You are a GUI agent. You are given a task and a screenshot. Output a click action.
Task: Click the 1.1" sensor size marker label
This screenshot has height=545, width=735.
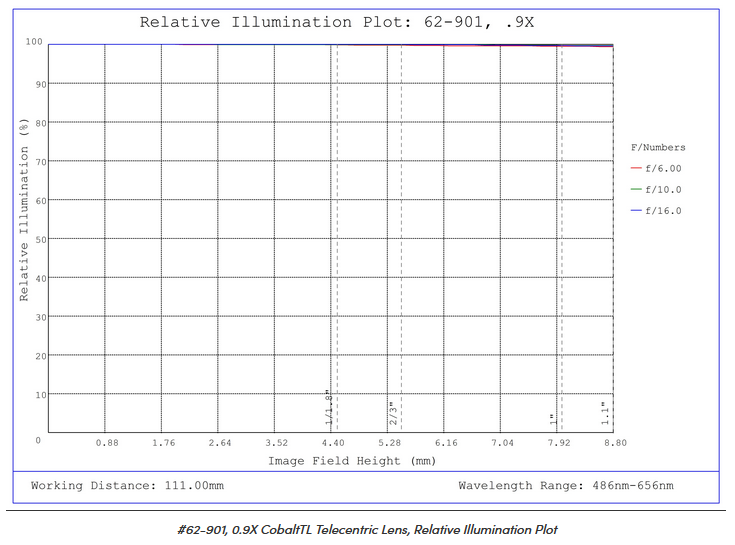[604, 414]
